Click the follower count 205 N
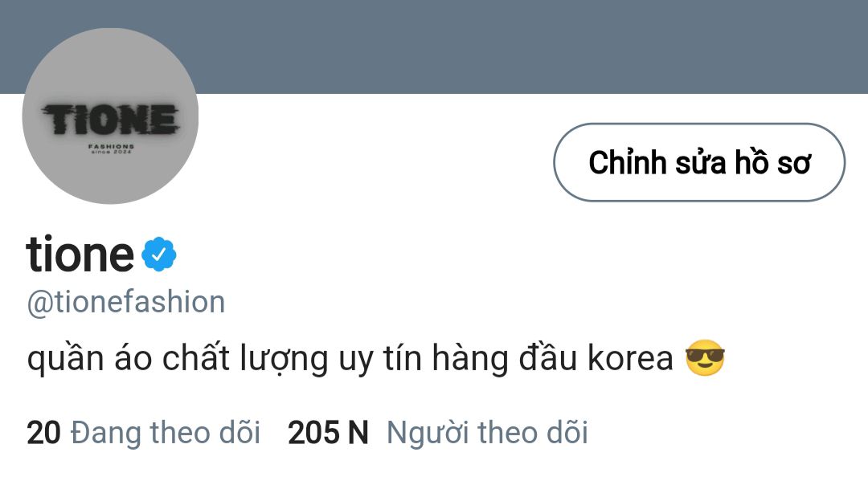 coord(328,433)
